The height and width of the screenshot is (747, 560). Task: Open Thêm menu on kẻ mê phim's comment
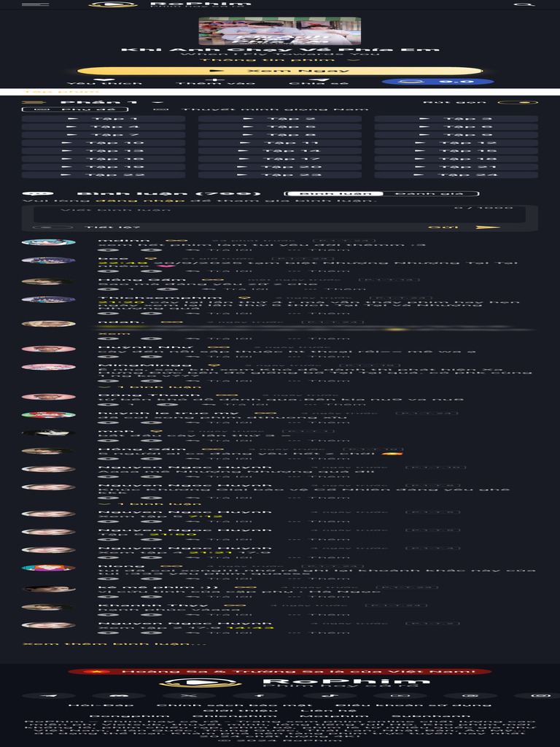(318, 597)
